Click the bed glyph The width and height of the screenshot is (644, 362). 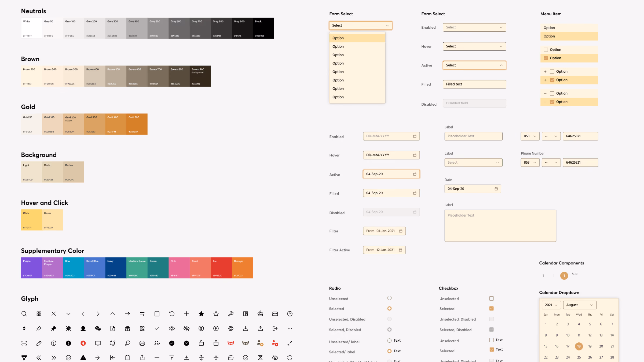tap(275, 314)
